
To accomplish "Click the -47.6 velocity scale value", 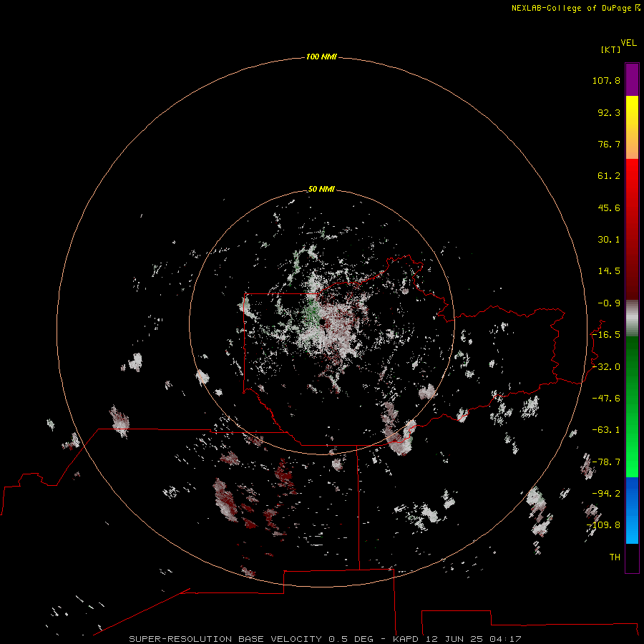I will (x=606, y=399).
